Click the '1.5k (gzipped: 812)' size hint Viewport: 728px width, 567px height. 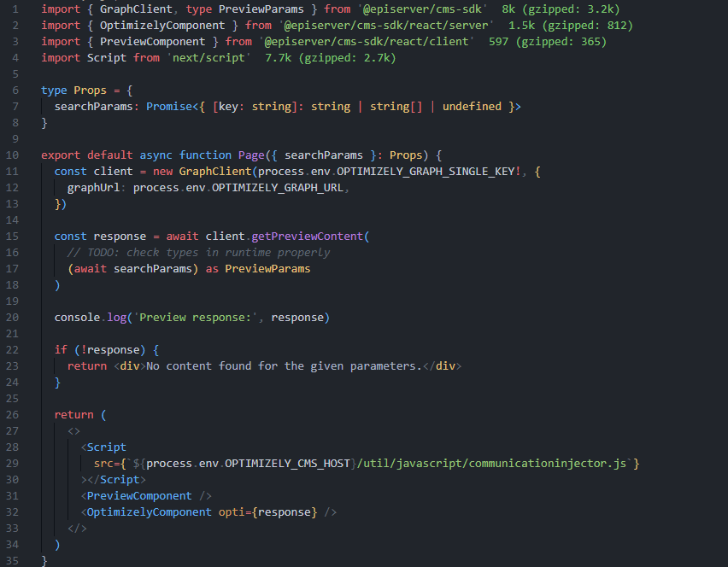pyautogui.click(x=571, y=26)
